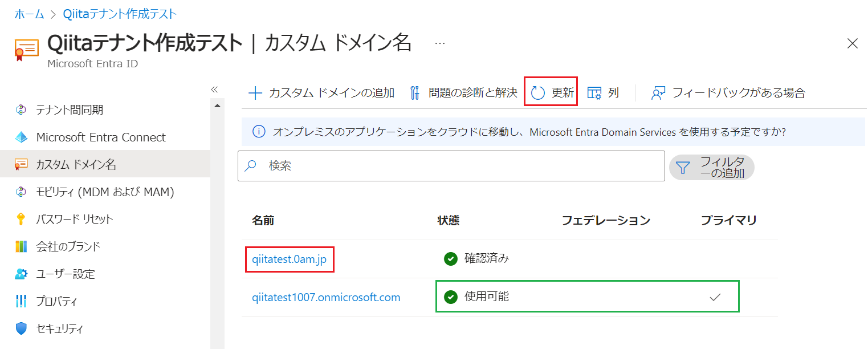Sort by 状態 column header
Image resolution: width=868 pixels, height=349 pixels.
point(448,221)
